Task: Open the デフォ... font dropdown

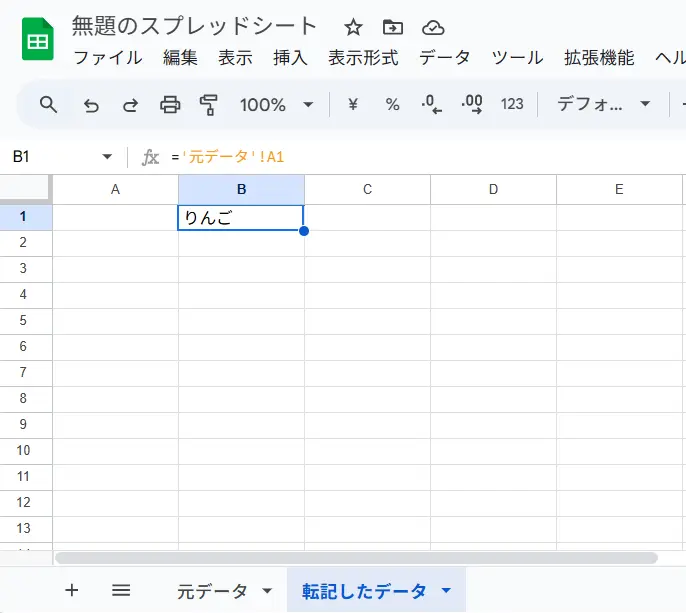Action: 604,104
